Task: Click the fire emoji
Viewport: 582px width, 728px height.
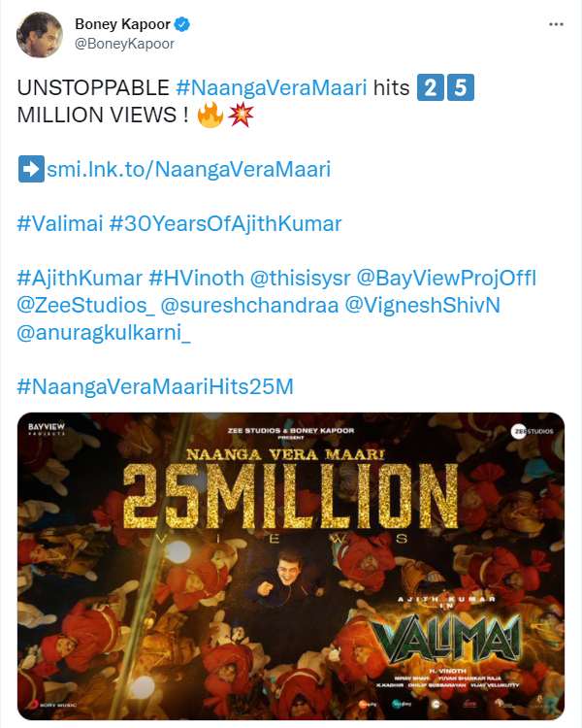Action: point(210,115)
